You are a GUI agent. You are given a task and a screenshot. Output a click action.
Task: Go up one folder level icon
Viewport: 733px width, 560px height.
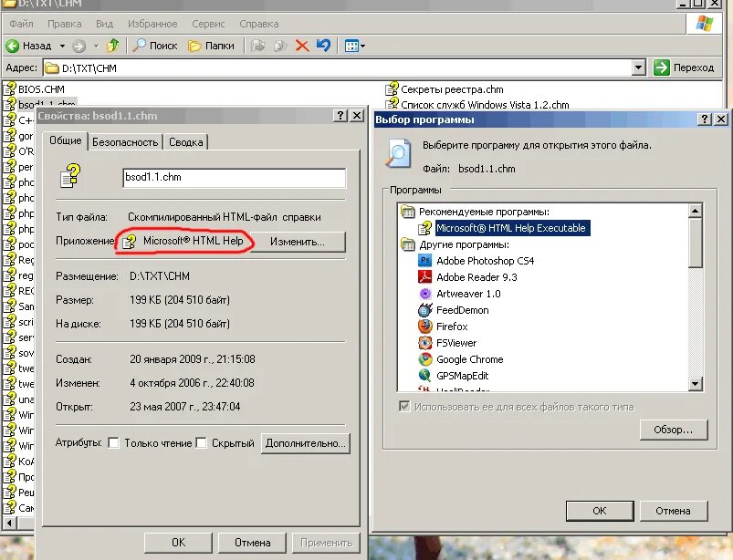point(112,46)
